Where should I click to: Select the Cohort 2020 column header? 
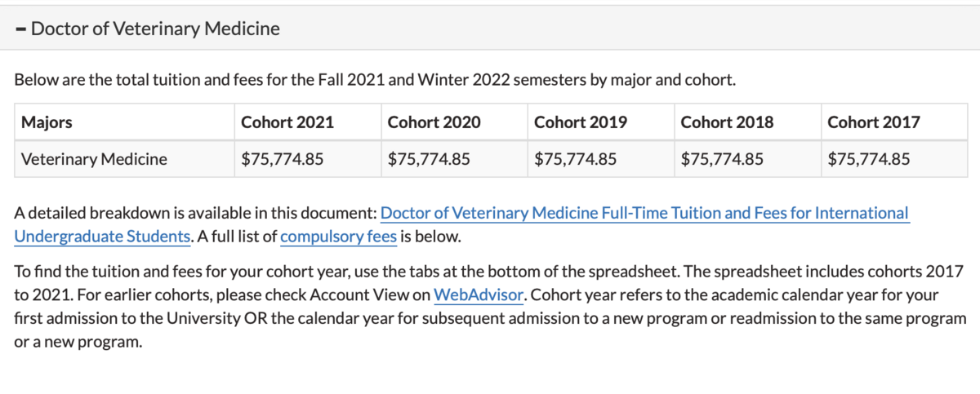pos(434,122)
